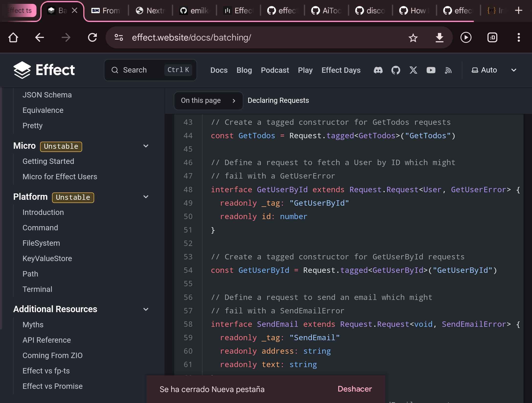The image size is (532, 403).
Task: Open the Effect YouTube channel icon
Action: [431, 70]
